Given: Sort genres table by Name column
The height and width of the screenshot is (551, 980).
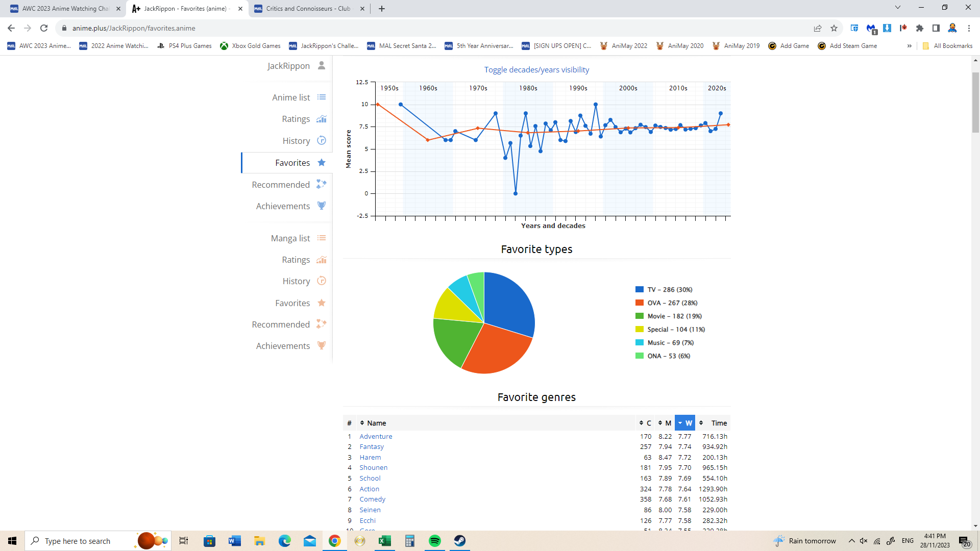Looking at the screenshot, I should coord(376,423).
